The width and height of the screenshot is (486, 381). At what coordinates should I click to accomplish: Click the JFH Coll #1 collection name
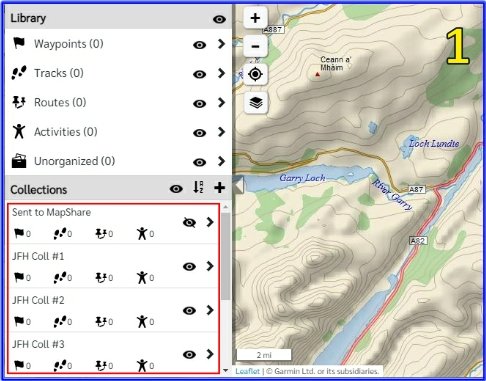point(38,256)
